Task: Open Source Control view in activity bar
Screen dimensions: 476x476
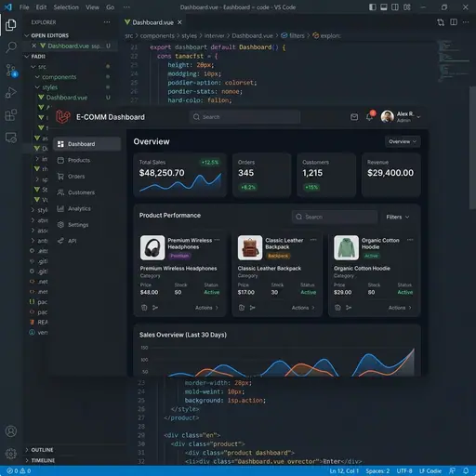Action: click(11, 71)
